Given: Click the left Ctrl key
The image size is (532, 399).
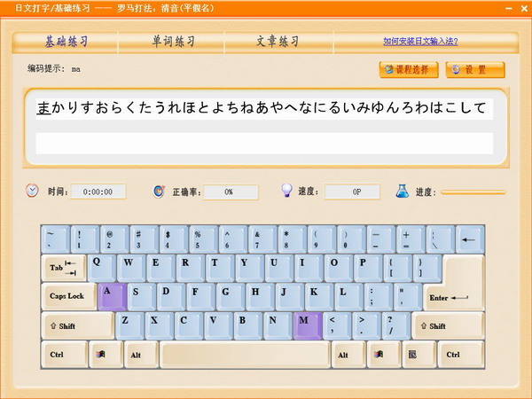Looking at the screenshot, I should coord(64,355).
